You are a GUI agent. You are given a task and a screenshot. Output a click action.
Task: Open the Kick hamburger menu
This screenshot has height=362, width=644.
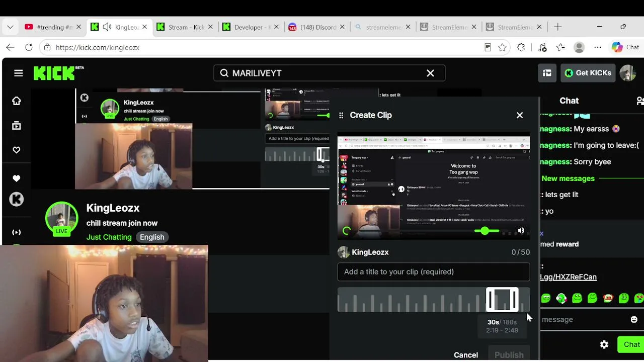19,73
